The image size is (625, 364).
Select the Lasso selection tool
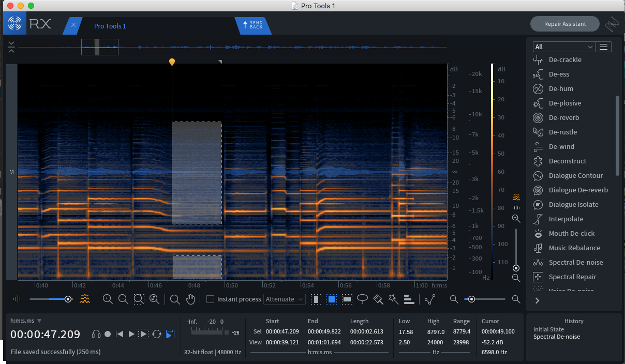click(x=363, y=299)
